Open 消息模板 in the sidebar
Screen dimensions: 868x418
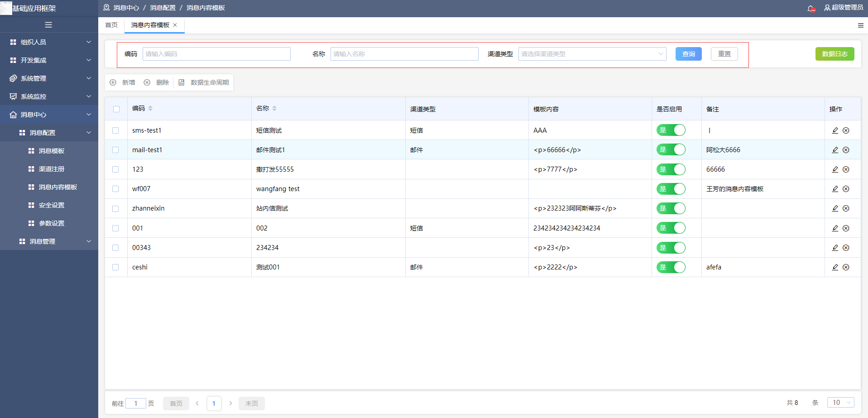pyautogui.click(x=49, y=151)
